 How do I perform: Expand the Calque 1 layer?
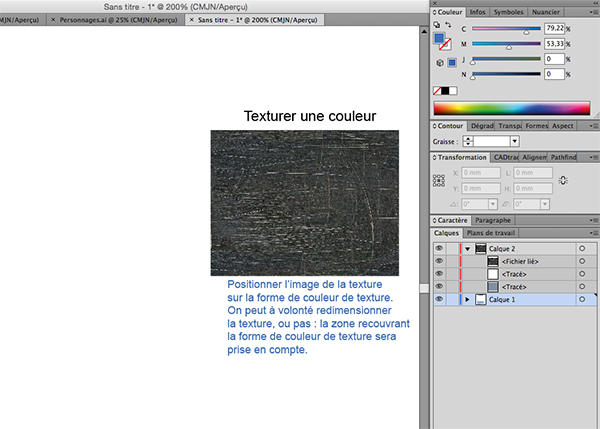click(x=466, y=299)
